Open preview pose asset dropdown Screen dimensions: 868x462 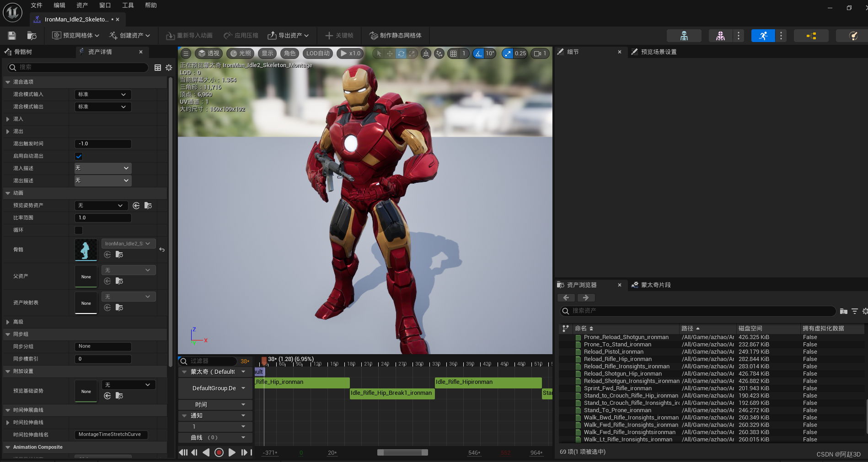pyautogui.click(x=102, y=206)
